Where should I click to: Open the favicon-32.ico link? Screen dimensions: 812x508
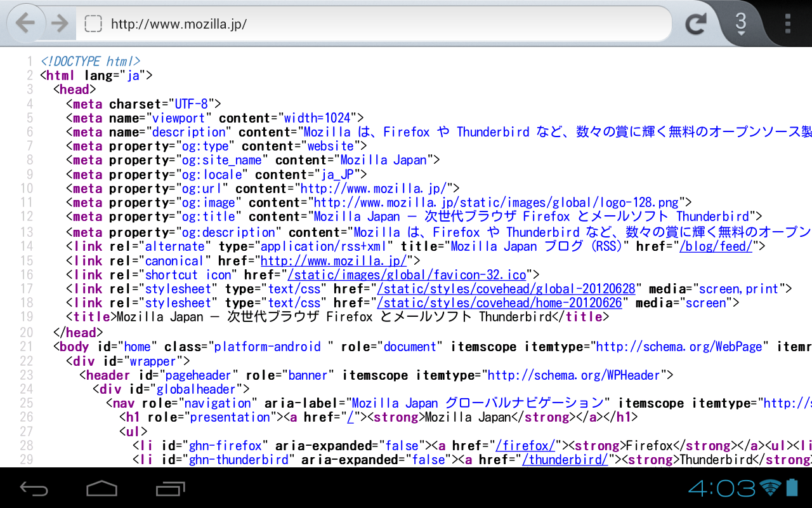[407, 274]
